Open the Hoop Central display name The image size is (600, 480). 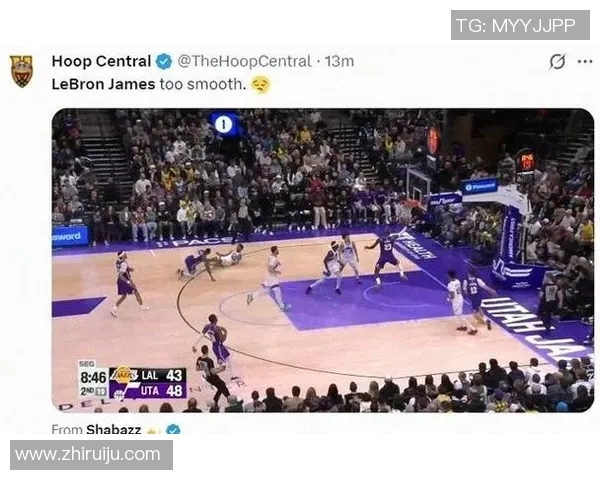click(101, 61)
